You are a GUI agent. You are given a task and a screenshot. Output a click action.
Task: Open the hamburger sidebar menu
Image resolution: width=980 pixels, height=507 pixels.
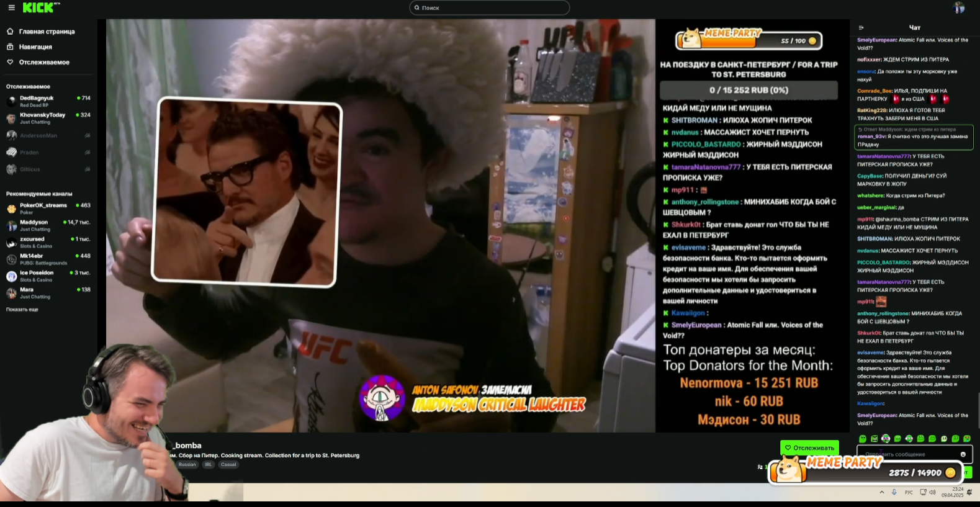coord(11,7)
